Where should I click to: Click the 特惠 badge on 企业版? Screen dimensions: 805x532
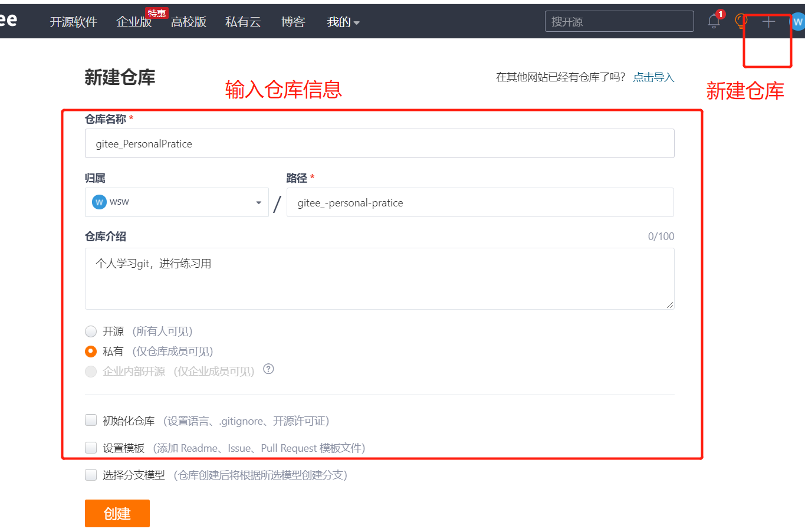[157, 13]
